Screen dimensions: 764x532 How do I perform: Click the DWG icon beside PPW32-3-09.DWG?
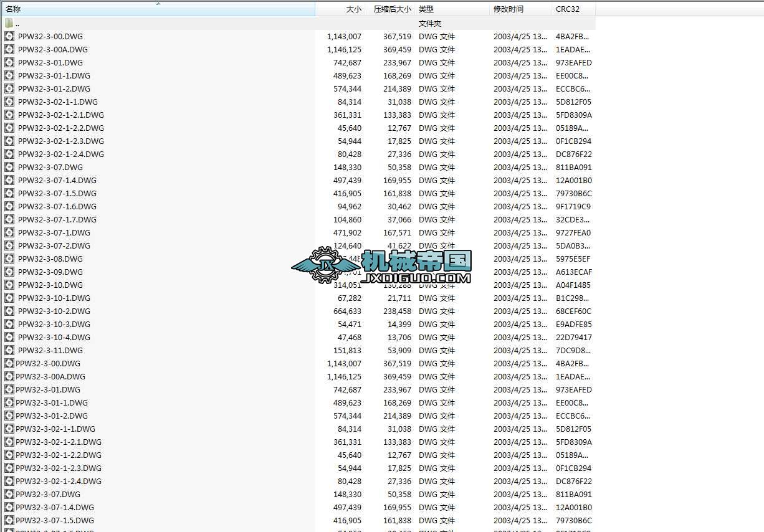(x=9, y=272)
